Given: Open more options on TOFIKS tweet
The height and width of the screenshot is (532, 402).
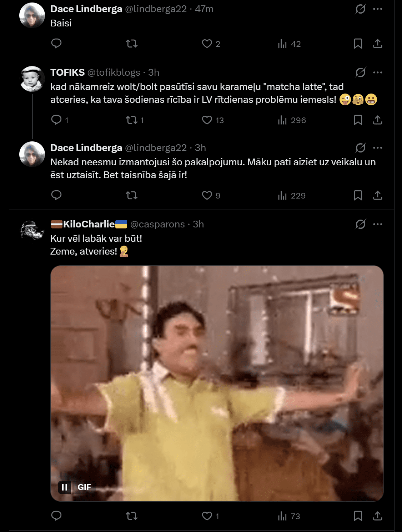Looking at the screenshot, I should [377, 72].
